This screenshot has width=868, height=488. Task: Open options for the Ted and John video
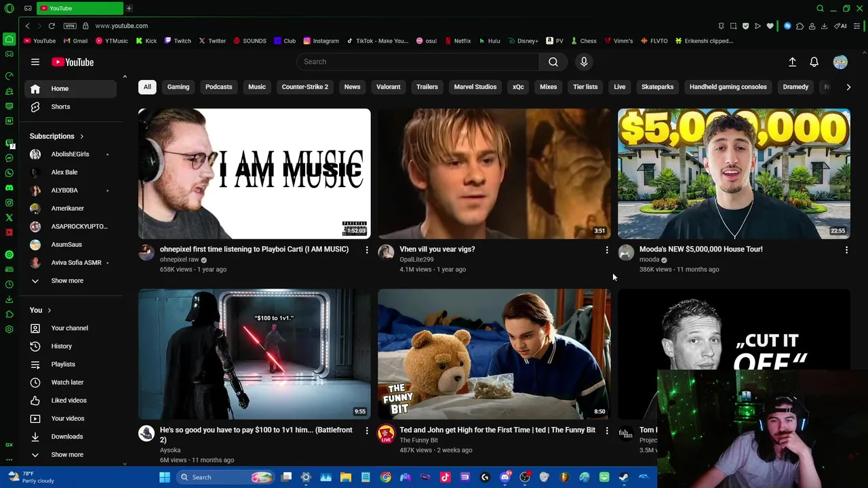607,430
